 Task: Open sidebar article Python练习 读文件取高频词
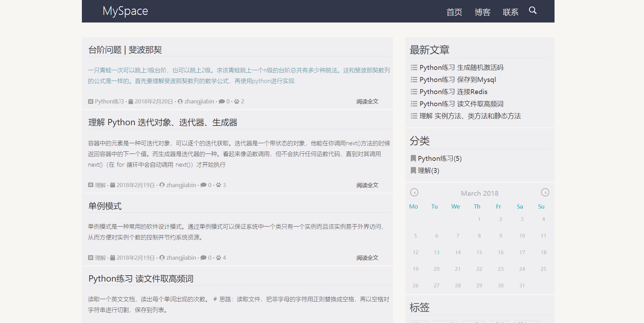coord(461,104)
